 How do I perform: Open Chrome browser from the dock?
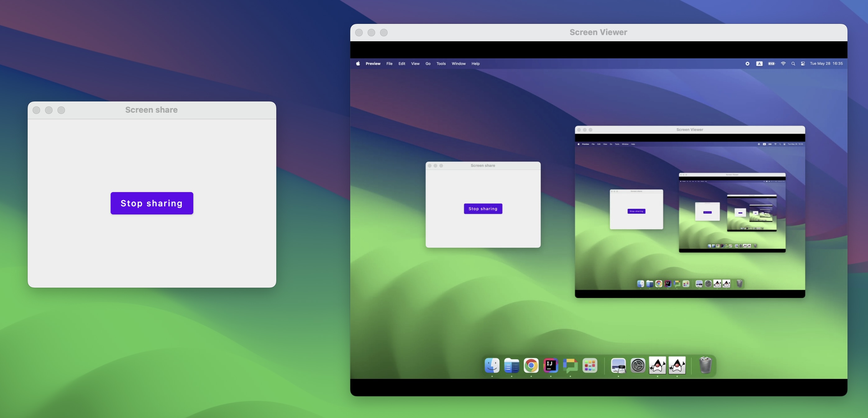tap(530, 366)
